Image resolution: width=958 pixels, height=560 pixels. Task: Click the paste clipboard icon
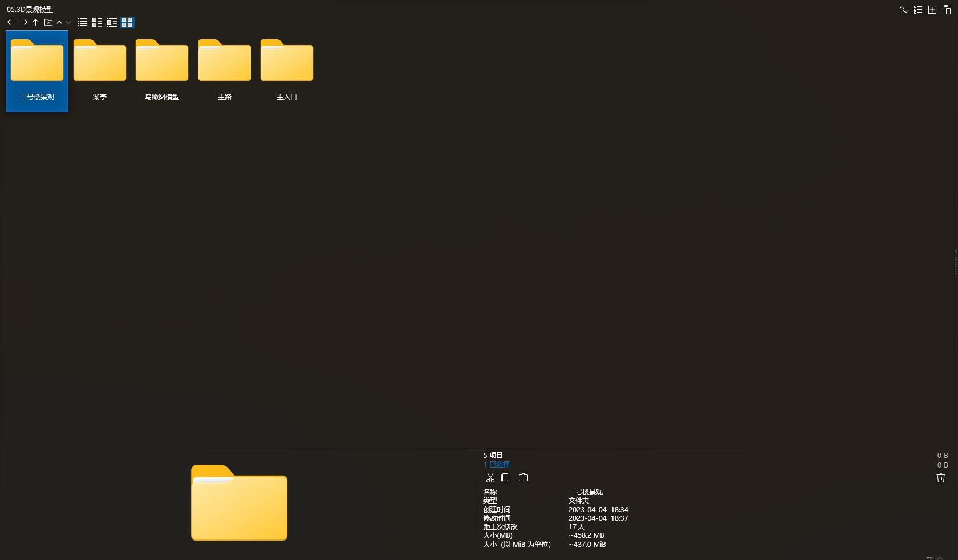coord(947,10)
